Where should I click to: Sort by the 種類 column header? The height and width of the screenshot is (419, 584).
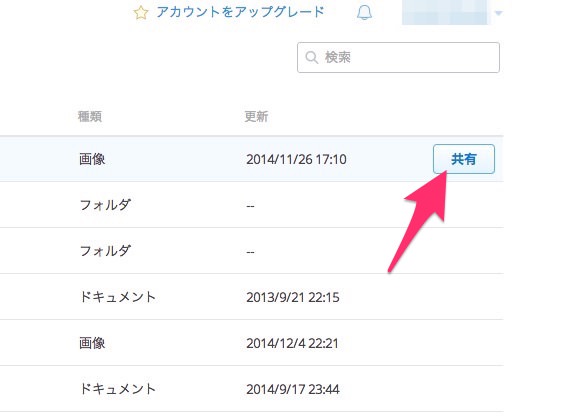[90, 117]
